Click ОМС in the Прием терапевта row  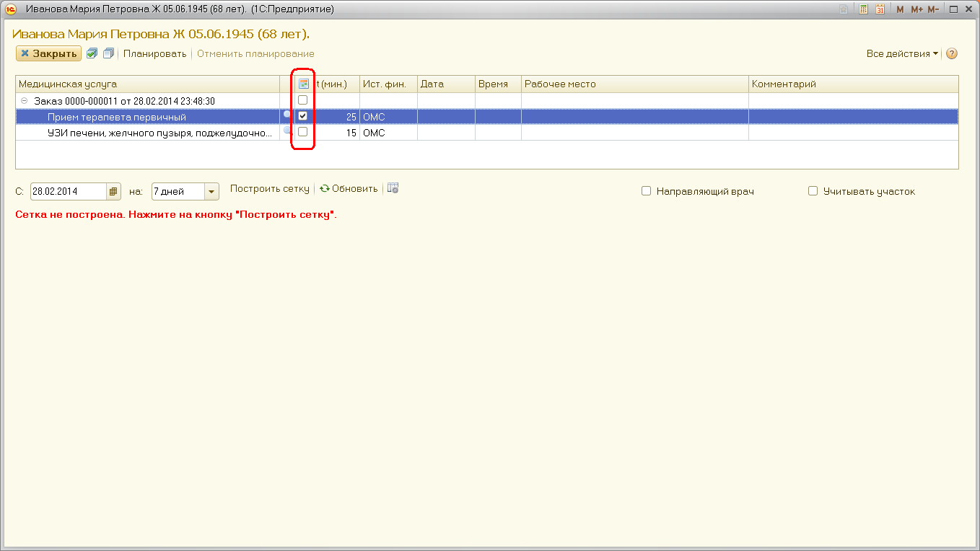tap(374, 117)
